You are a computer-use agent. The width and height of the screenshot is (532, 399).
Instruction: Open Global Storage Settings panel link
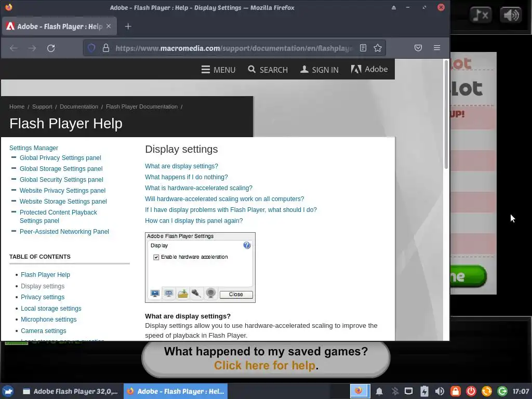(61, 169)
